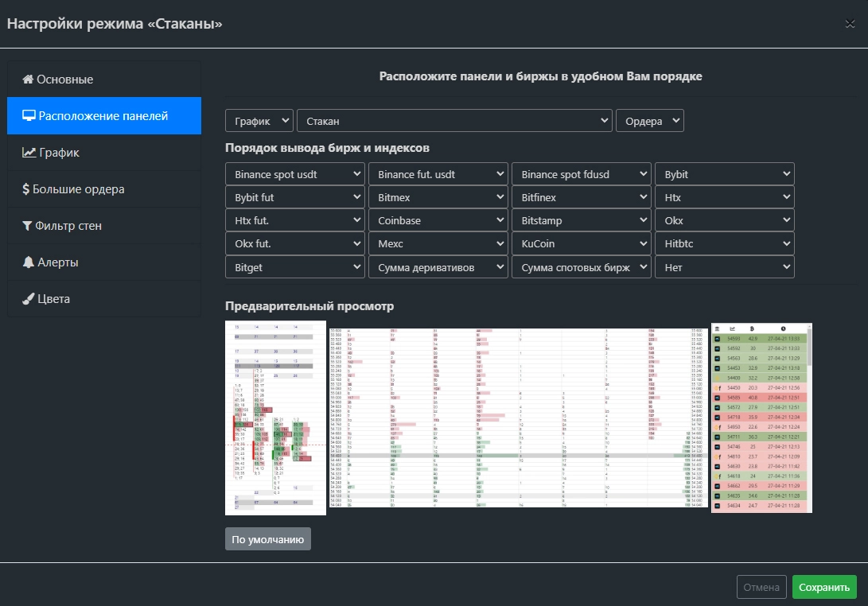868x606 pixels.
Task: Click the bell icon beside Алерты
Action: pos(29,262)
